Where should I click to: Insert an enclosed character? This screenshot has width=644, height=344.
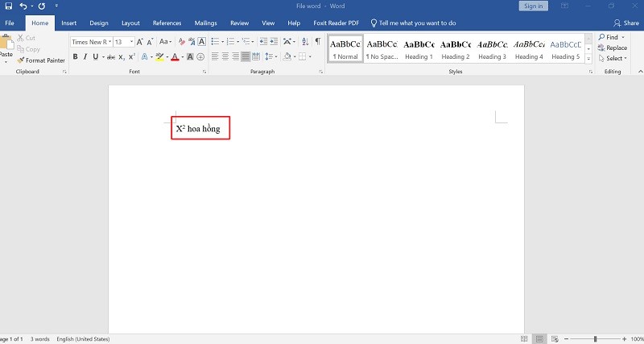click(200, 56)
